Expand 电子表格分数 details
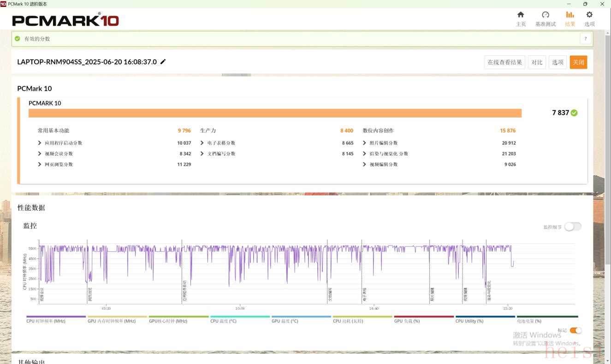The width and height of the screenshot is (611, 364). tap(202, 143)
